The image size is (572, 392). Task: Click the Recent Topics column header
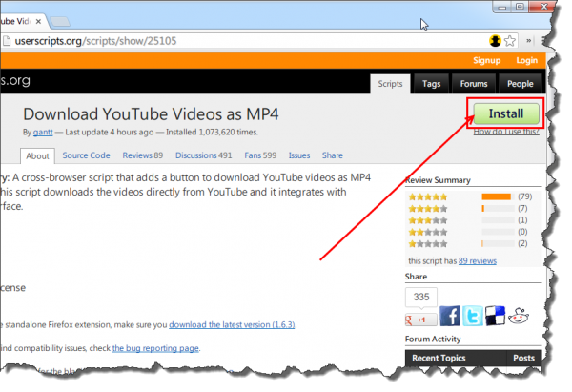pos(439,358)
